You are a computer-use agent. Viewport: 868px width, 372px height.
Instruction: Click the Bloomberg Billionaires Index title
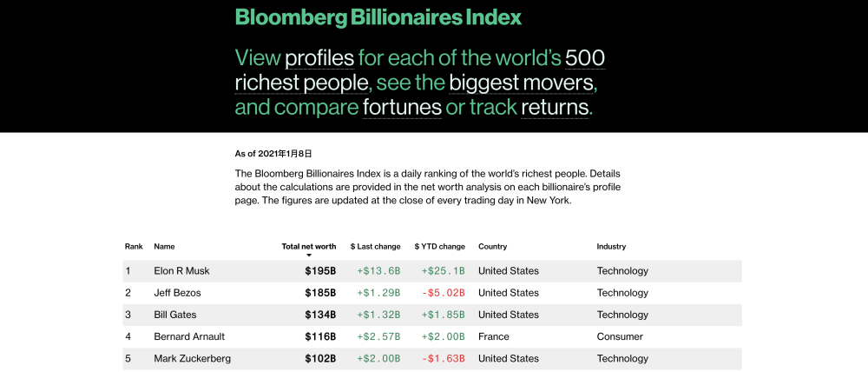378,17
